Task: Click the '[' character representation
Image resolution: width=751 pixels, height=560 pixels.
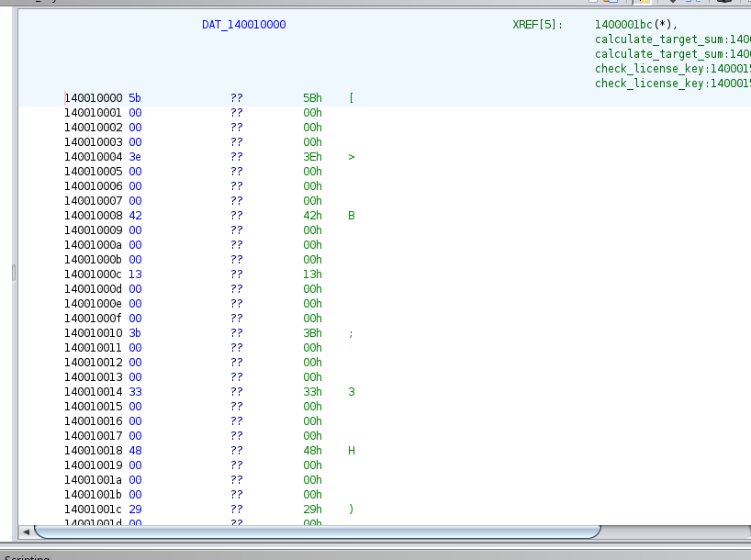Action: (x=351, y=98)
